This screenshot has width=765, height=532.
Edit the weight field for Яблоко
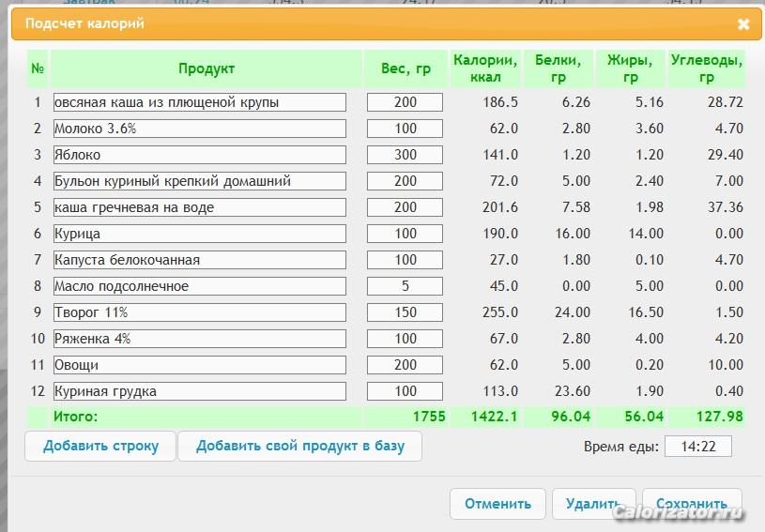(405, 155)
